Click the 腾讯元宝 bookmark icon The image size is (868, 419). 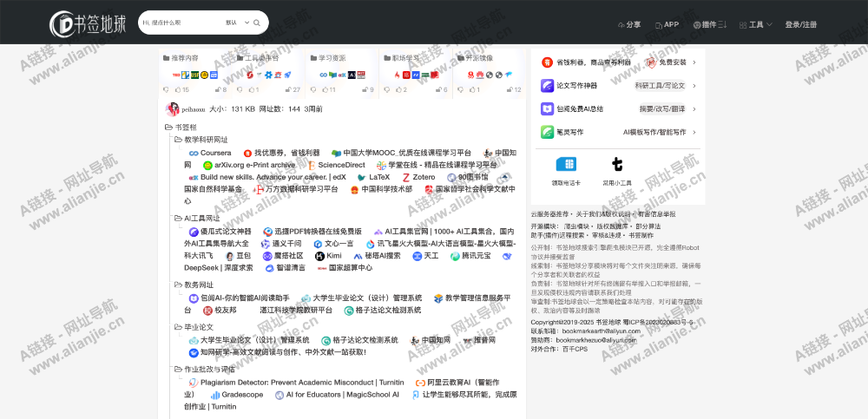455,256
